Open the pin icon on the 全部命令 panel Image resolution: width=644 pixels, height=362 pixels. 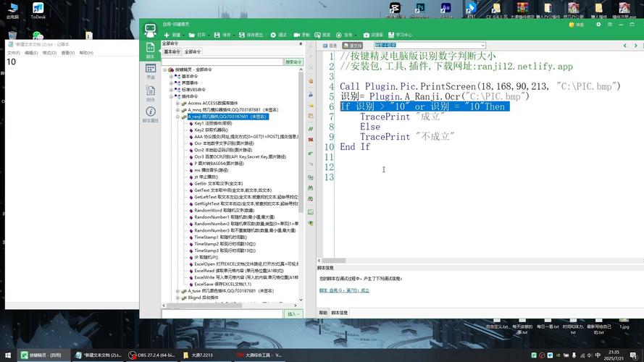coord(301,43)
